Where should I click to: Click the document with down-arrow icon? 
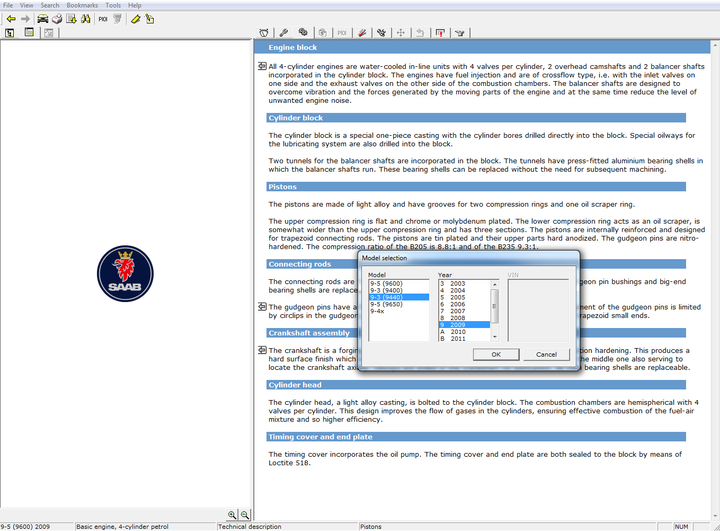pos(71,19)
